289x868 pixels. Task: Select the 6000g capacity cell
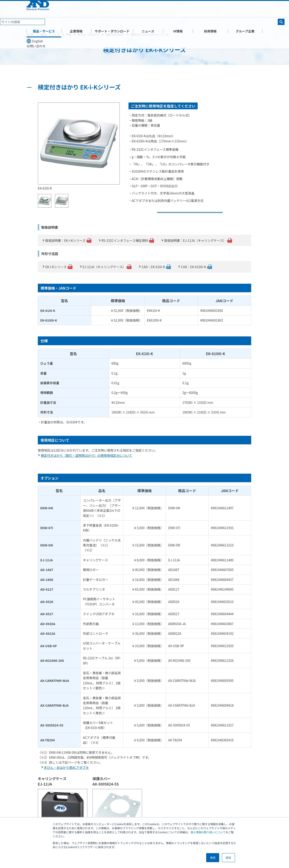215,363
